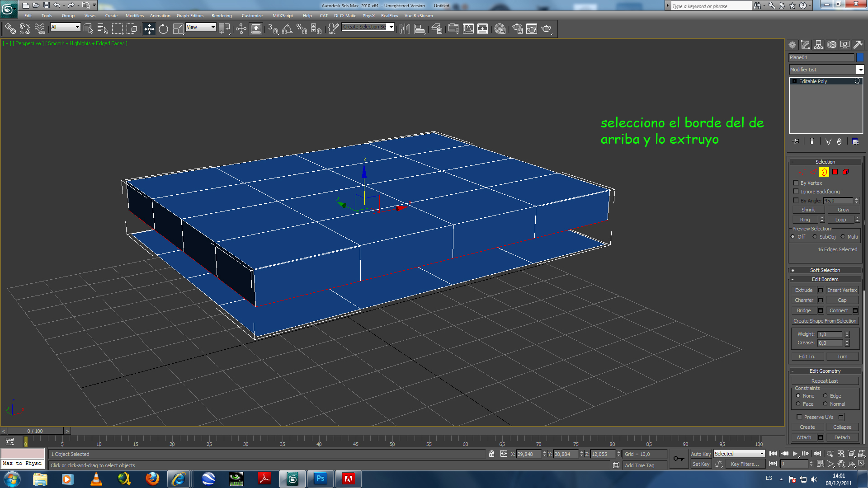Open the View reference coordinate dropdown

click(x=201, y=27)
